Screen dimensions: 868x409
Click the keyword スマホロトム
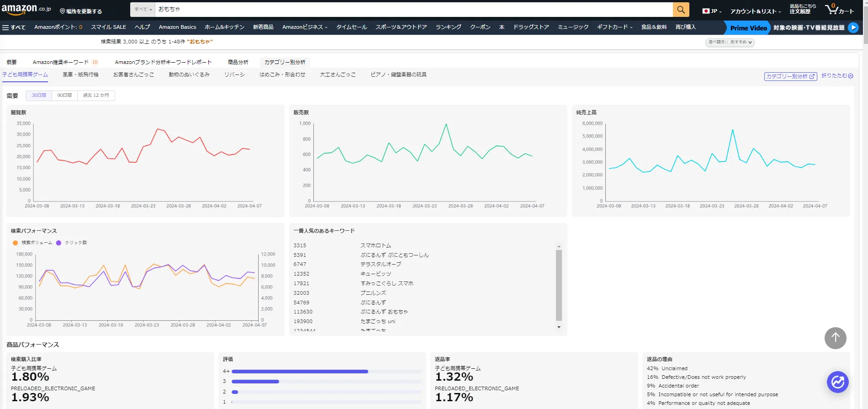376,246
